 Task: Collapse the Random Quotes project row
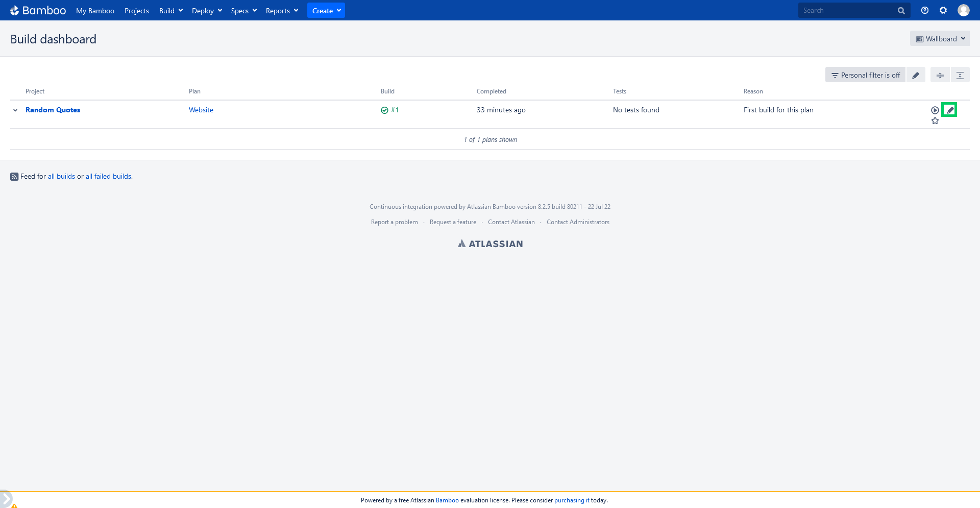coord(15,110)
